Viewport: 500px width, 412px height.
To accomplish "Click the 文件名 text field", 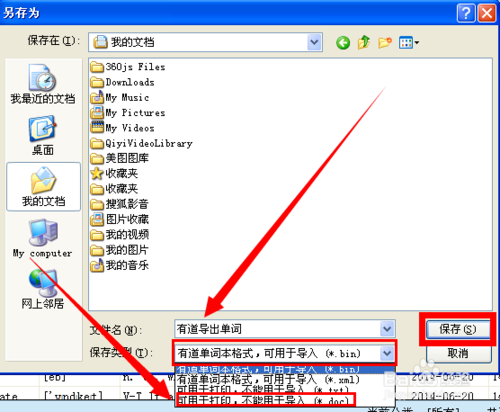I will coord(277,329).
